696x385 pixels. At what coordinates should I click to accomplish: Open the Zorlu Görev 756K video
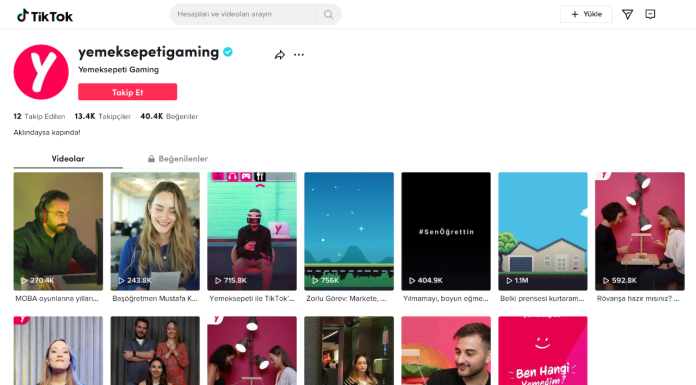(x=349, y=231)
